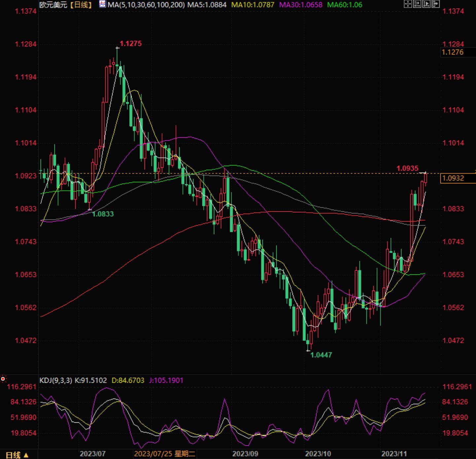Click the left KDJ axis 51.9690 label
The image size is (476, 459).
click(x=24, y=417)
